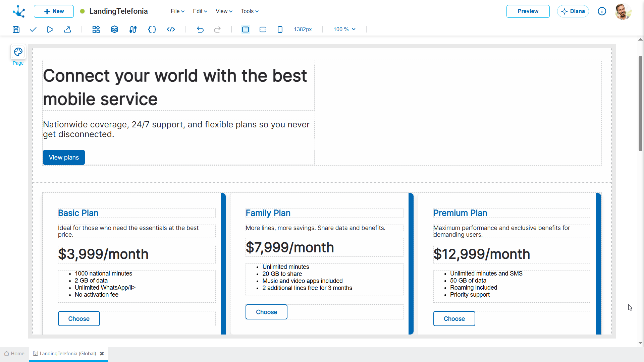The height and width of the screenshot is (362, 644).
Task: Open the Edit menu
Action: [x=200, y=11]
